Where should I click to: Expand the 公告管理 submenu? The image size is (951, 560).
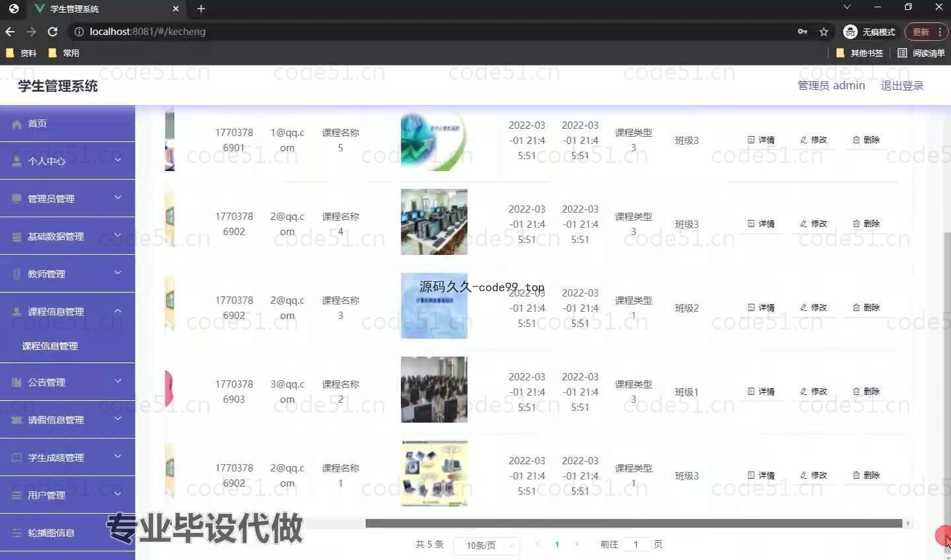118,381
